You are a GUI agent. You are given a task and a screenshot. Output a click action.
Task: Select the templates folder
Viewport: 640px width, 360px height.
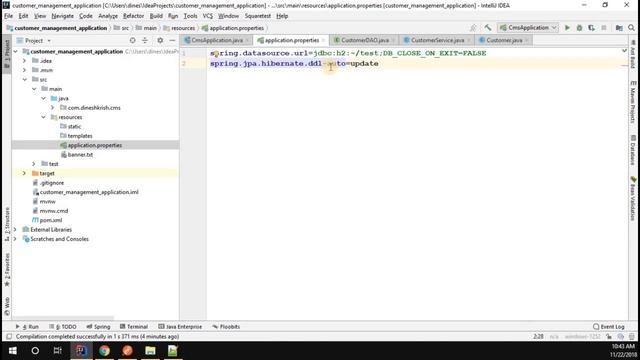click(x=80, y=136)
